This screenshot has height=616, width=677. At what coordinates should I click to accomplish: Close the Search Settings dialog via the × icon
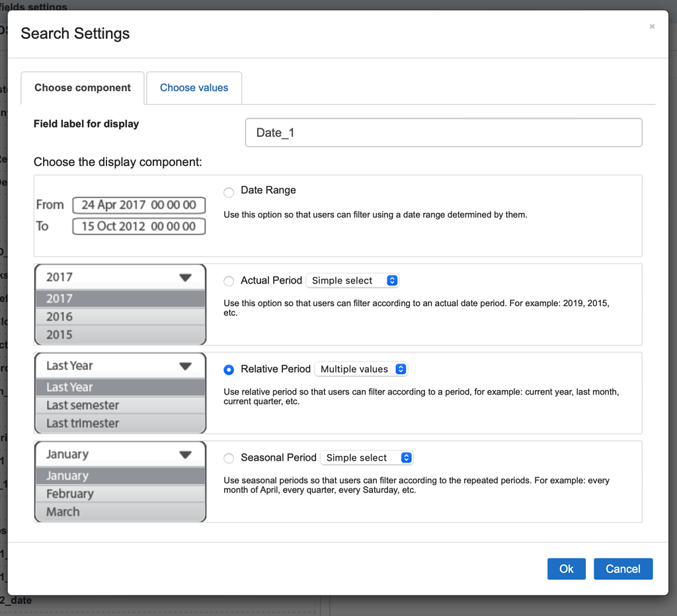[x=652, y=26]
